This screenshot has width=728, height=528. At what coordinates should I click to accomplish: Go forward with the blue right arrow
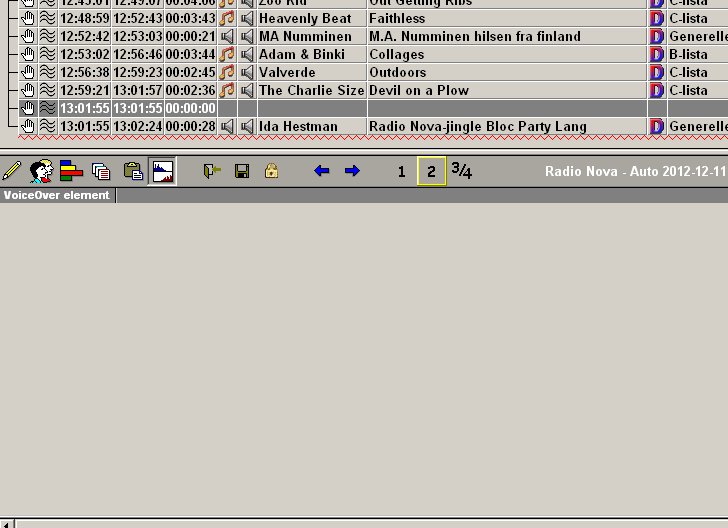click(x=352, y=171)
